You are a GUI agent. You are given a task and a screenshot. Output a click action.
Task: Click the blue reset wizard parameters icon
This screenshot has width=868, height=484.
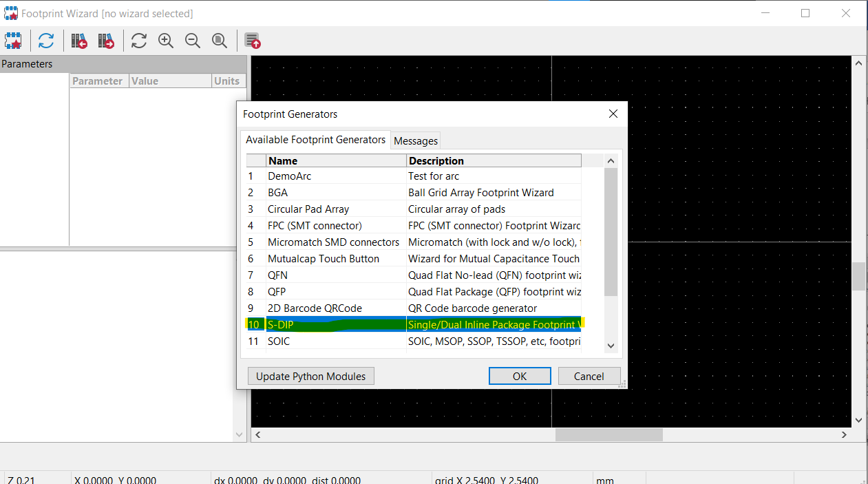(x=46, y=41)
